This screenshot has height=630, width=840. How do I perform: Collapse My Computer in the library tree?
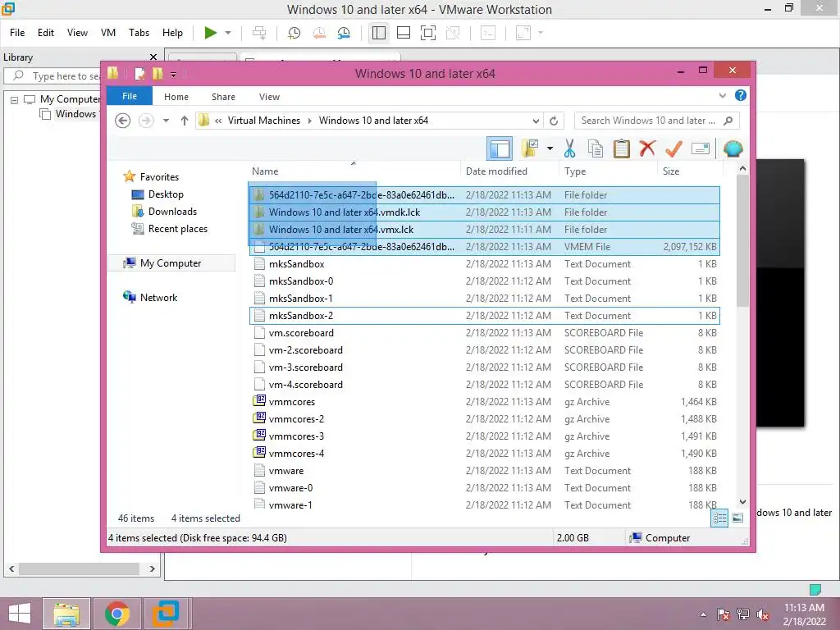[x=15, y=99]
